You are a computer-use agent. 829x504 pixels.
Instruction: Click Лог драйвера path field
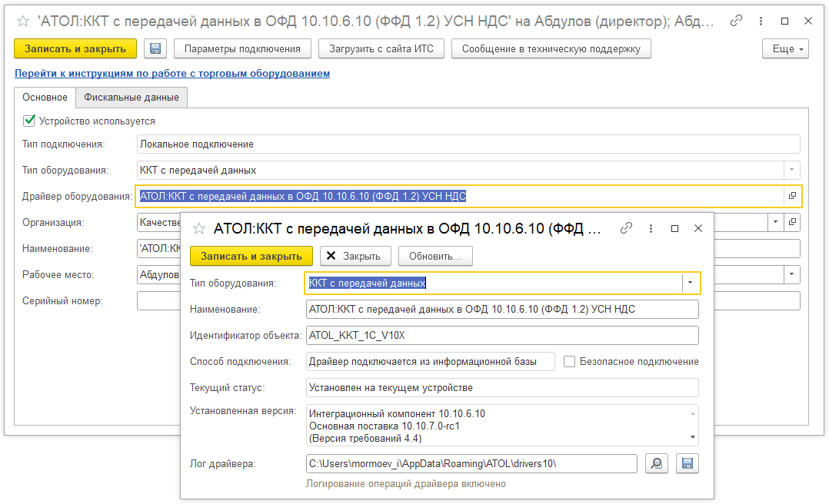coord(471,464)
